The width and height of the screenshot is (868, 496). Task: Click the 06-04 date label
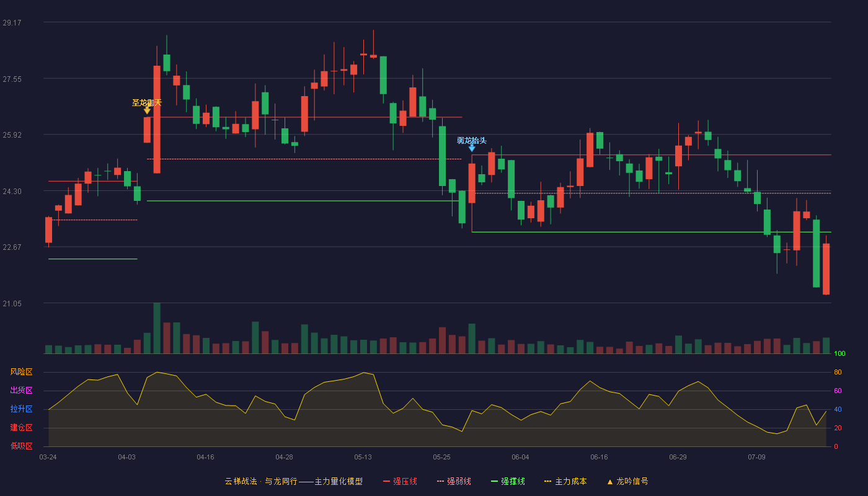point(520,457)
